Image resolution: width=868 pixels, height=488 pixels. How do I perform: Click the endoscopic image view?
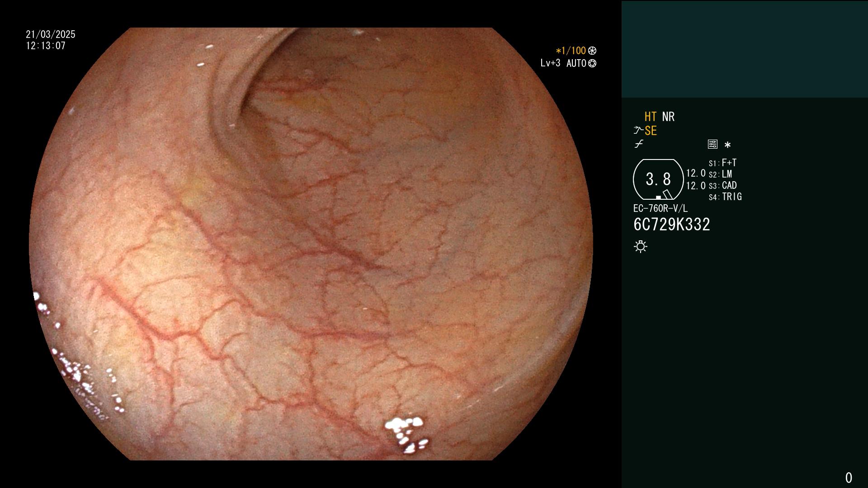point(311,244)
